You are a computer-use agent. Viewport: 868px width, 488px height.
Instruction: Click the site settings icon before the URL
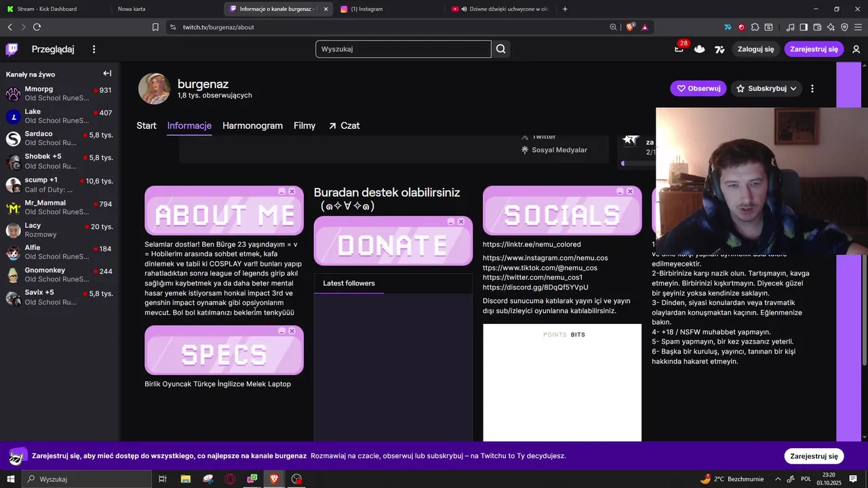click(173, 27)
